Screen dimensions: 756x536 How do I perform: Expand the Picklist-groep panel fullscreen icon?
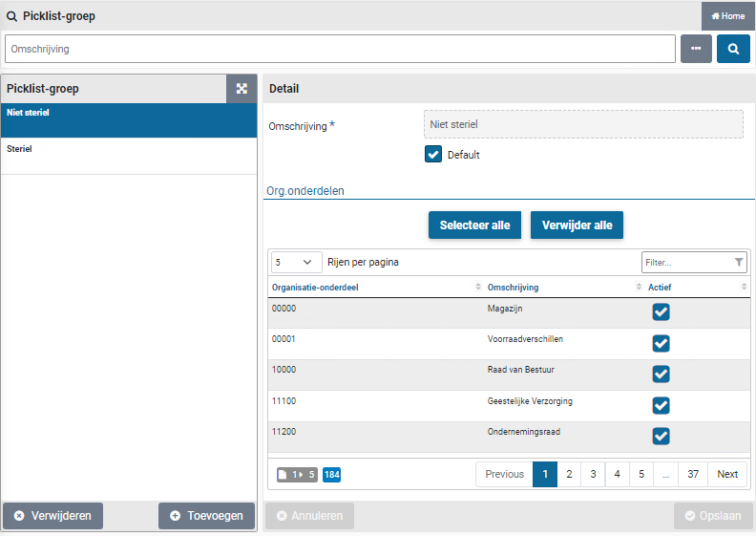coord(241,89)
